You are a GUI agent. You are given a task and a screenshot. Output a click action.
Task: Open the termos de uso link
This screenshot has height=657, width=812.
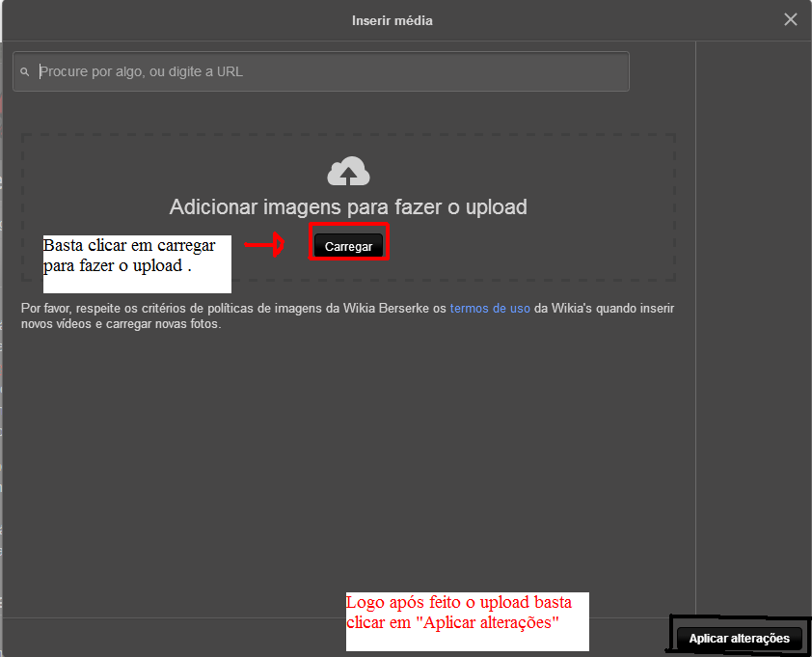pyautogui.click(x=490, y=309)
